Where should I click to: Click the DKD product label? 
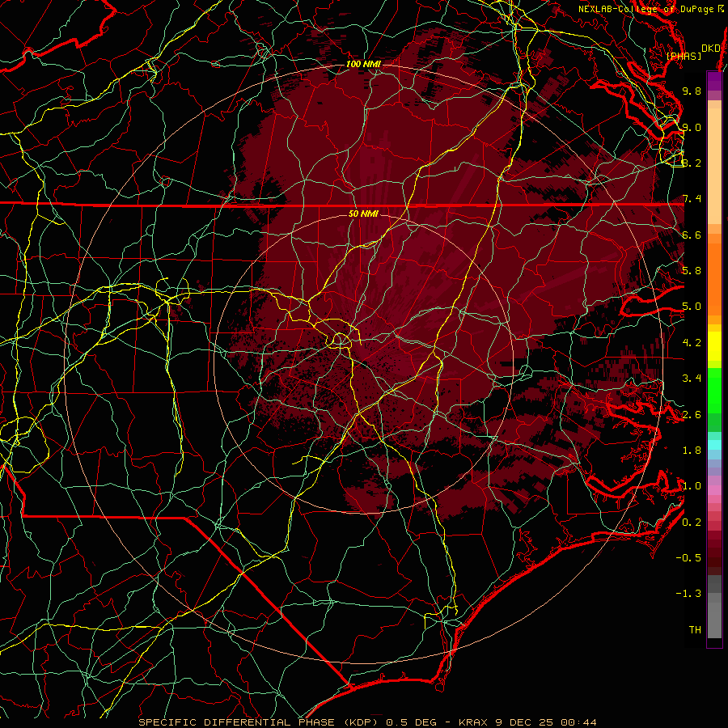[x=710, y=48]
